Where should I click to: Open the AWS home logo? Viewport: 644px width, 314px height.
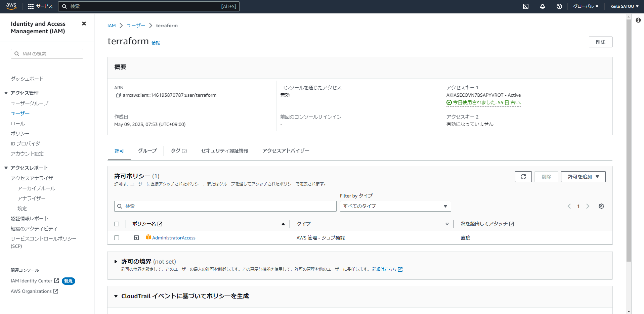pyautogui.click(x=11, y=6)
